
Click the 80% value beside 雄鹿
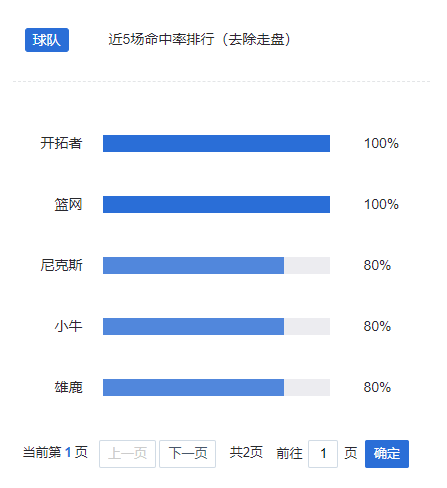coord(377,387)
